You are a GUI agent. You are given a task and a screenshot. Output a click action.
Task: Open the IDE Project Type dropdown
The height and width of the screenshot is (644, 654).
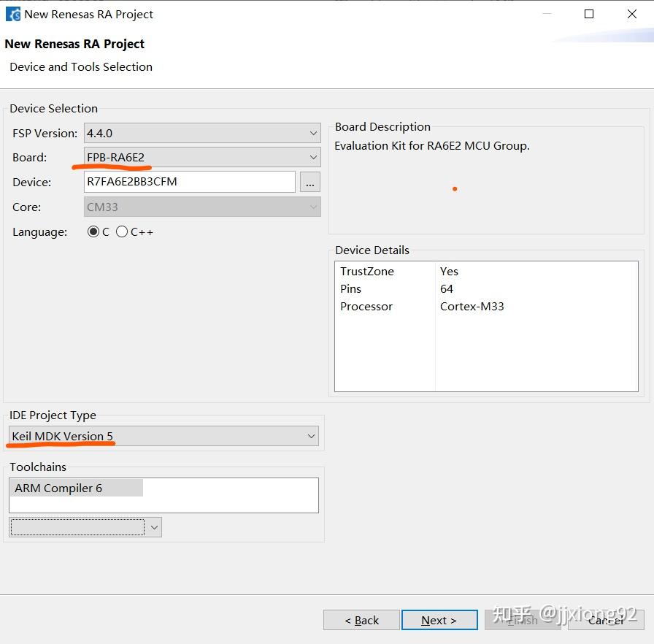(x=164, y=437)
